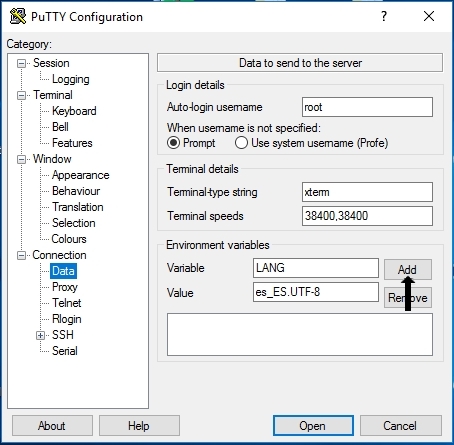Screen dimensions: 454x445
Task: Click the About button
Action: pos(52,425)
